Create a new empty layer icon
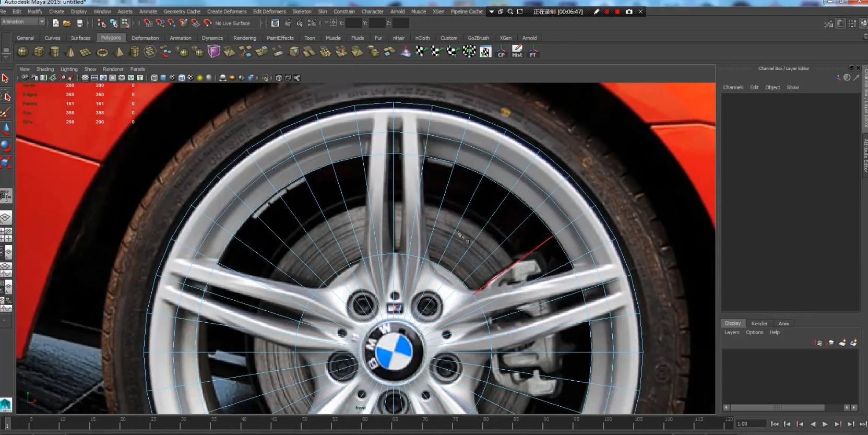Image resolution: width=868 pixels, height=435 pixels. click(x=842, y=343)
